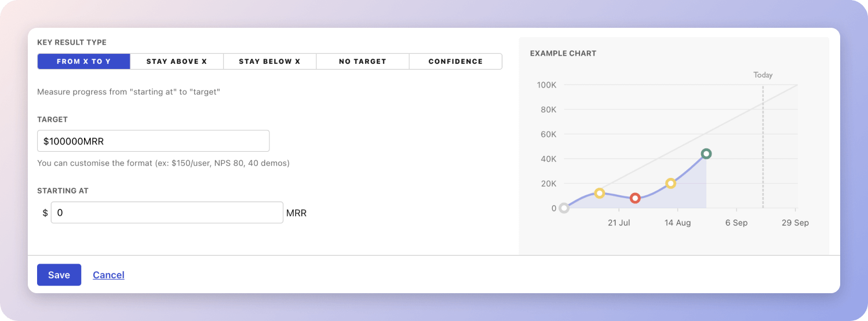This screenshot has width=868, height=321.
Task: Focus the Starting At input field
Action: 167,213
